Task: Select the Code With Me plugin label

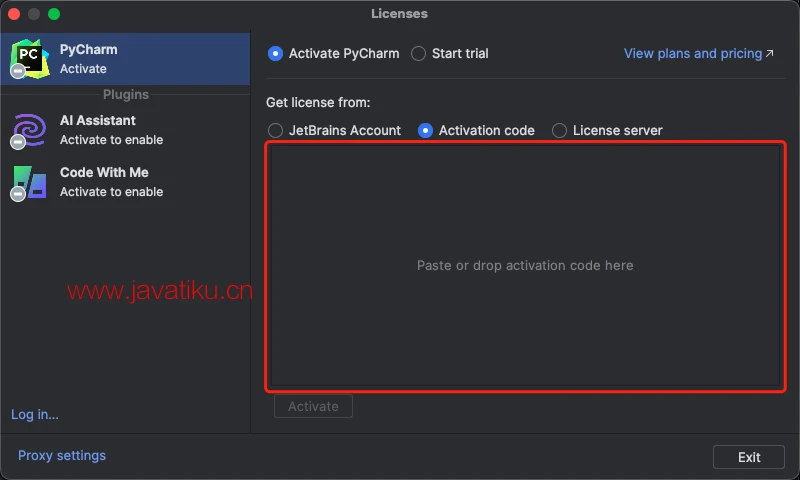Action: coord(104,173)
